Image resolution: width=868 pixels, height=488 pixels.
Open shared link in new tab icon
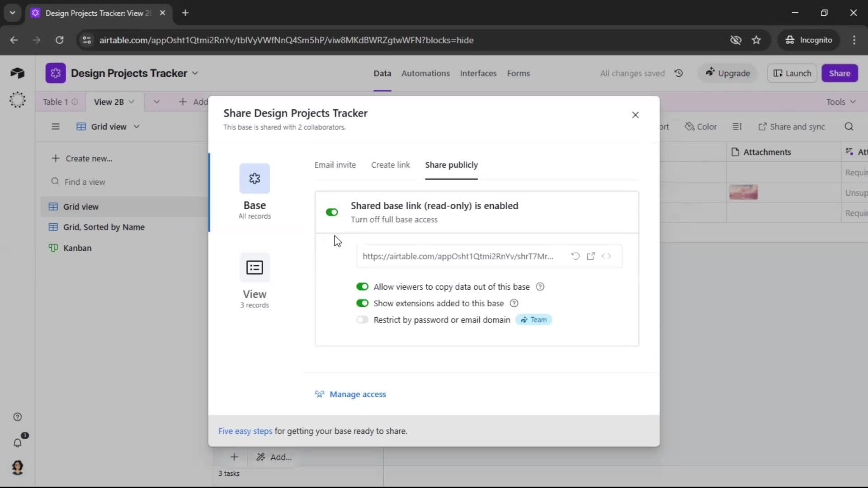pos(590,256)
